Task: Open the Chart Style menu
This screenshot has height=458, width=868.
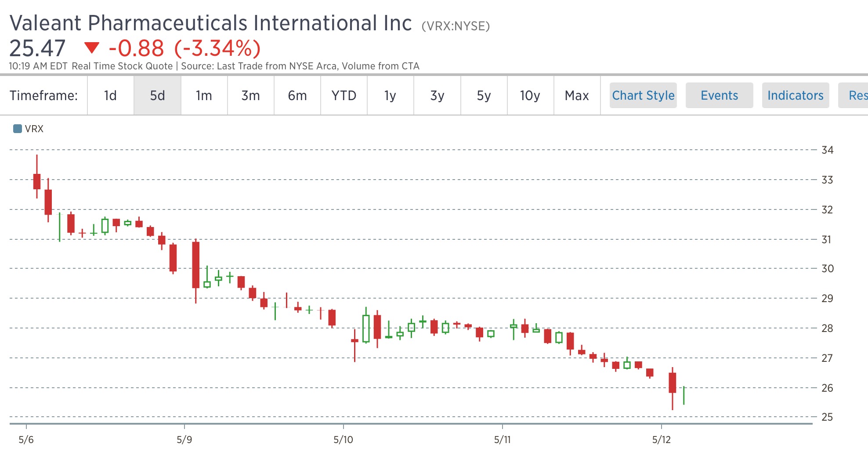Action: click(x=643, y=95)
